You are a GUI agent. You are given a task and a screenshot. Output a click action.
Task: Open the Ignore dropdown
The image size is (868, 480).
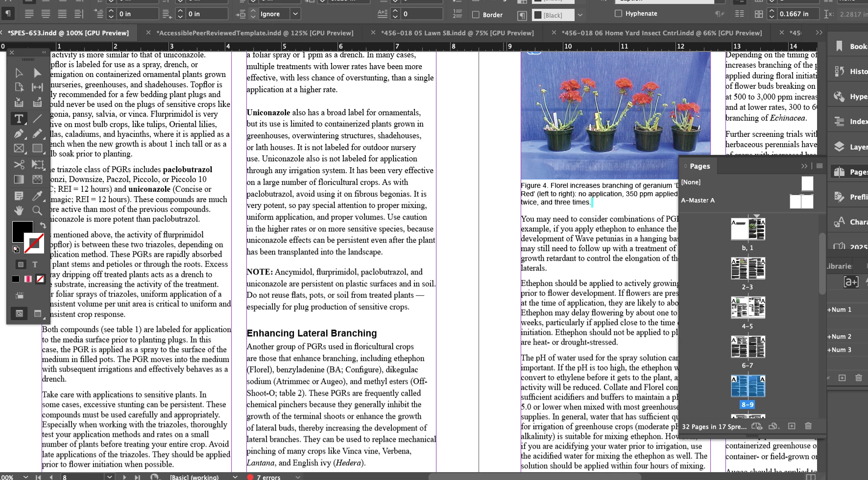pos(295,14)
